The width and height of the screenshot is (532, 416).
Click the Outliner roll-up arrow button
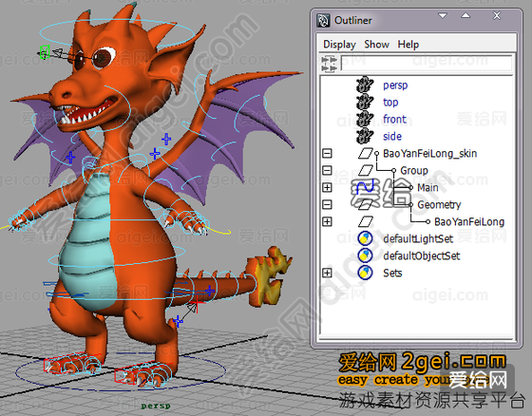[465, 15]
